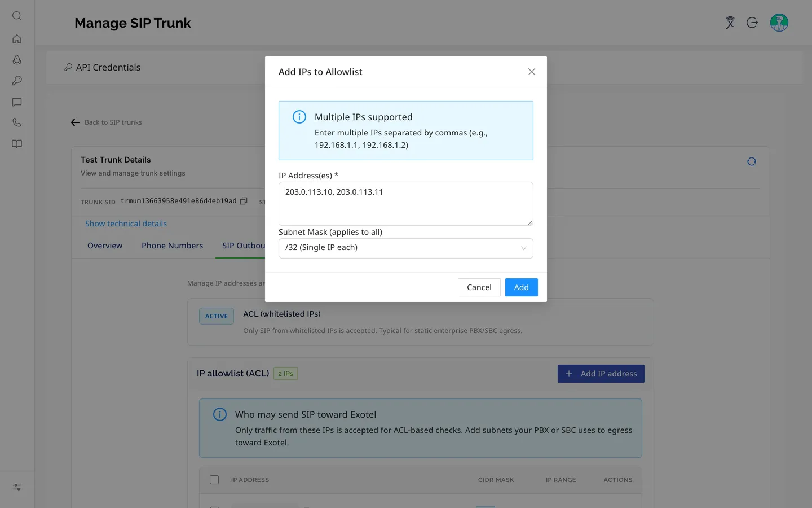Open the rocket icon in sidebar
Image resolution: width=812 pixels, height=508 pixels.
click(17, 60)
